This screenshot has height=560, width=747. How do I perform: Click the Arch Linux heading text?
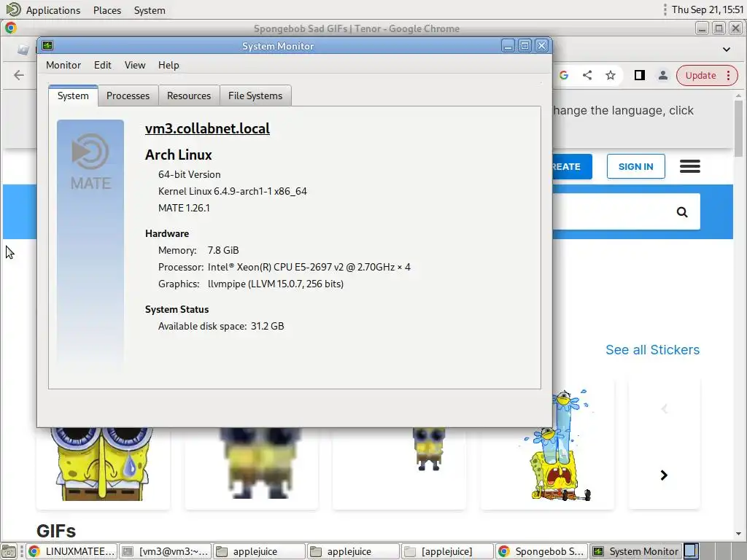(x=179, y=155)
